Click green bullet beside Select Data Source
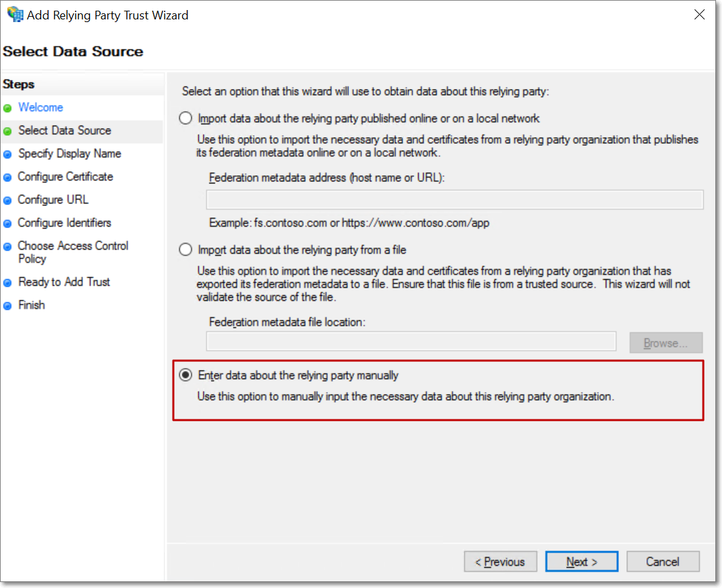This screenshot has width=722, height=588. pos(8,131)
